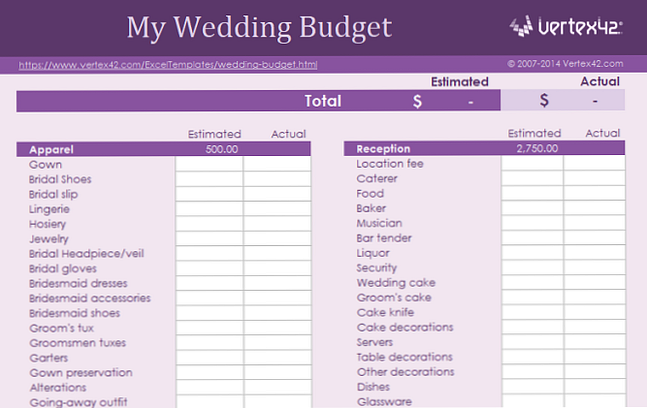Click the Servers actual cell
This screenshot has height=408, width=647.
point(594,342)
